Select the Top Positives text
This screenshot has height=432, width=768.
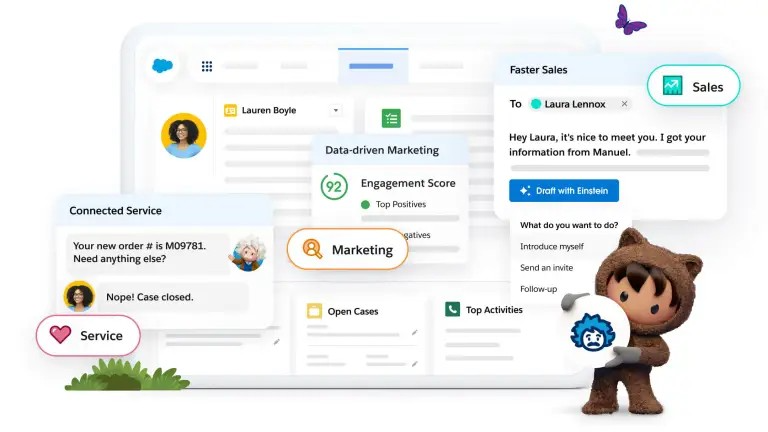(401, 204)
